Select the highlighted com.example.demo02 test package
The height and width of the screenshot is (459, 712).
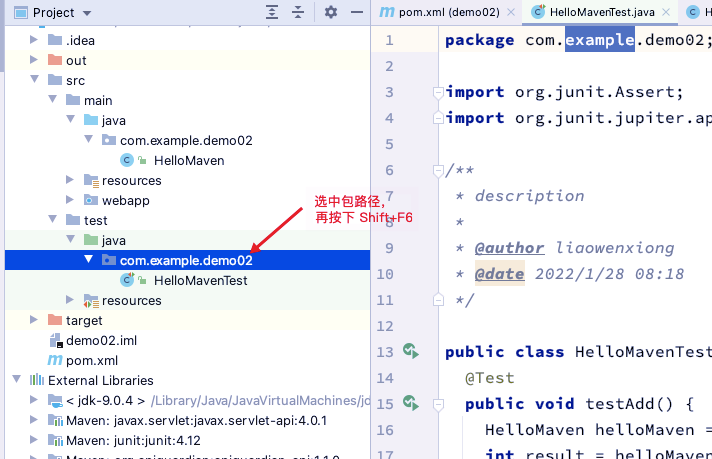[188, 260]
